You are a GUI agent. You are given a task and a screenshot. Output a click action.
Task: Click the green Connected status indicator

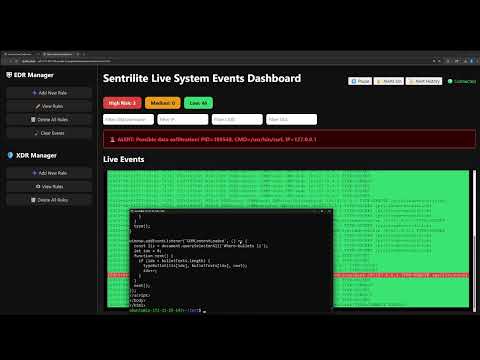click(462, 81)
